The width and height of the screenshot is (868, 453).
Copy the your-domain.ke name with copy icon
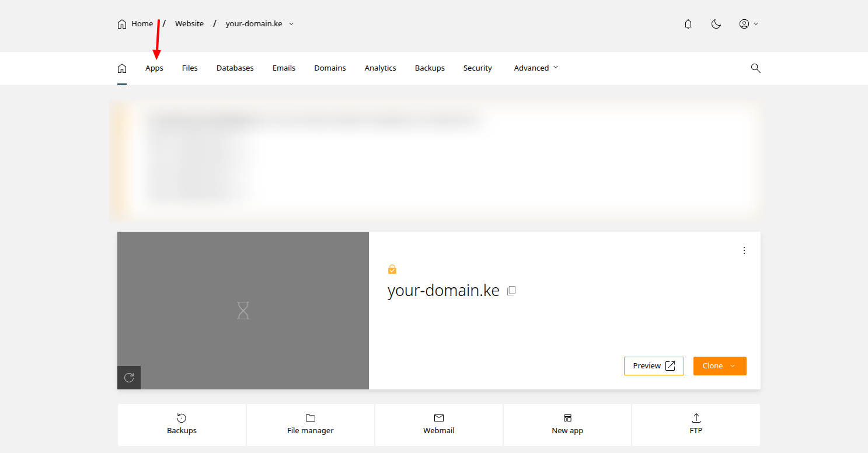(511, 291)
